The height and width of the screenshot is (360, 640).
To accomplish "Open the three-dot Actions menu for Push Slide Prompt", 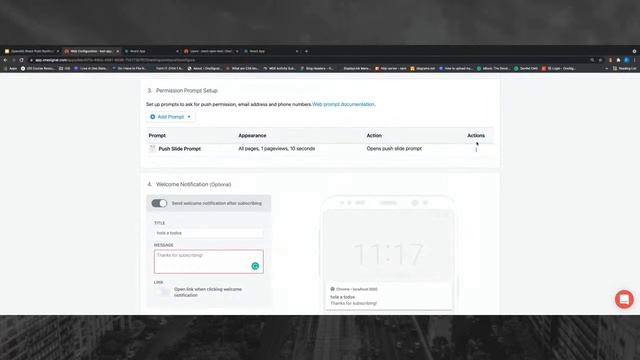I will [x=476, y=149].
